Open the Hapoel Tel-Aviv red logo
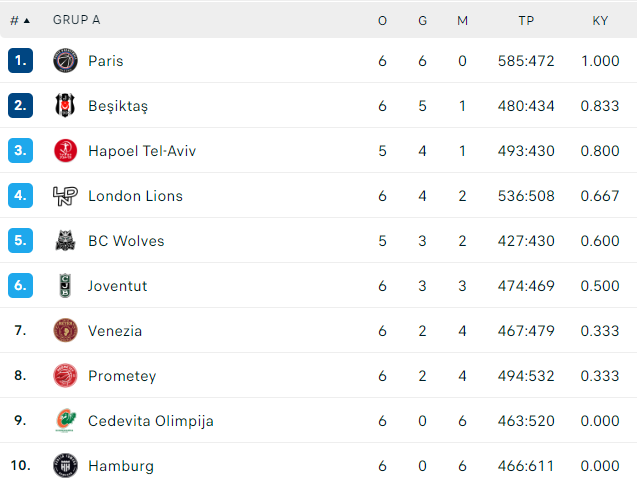 click(65, 151)
